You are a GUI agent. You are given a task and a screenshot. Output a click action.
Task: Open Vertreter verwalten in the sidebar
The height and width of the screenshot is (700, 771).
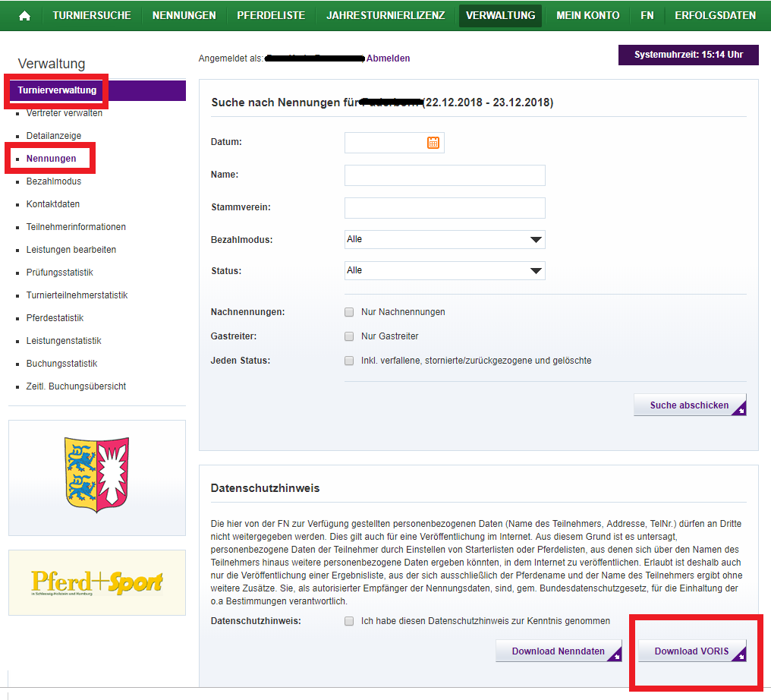[65, 113]
